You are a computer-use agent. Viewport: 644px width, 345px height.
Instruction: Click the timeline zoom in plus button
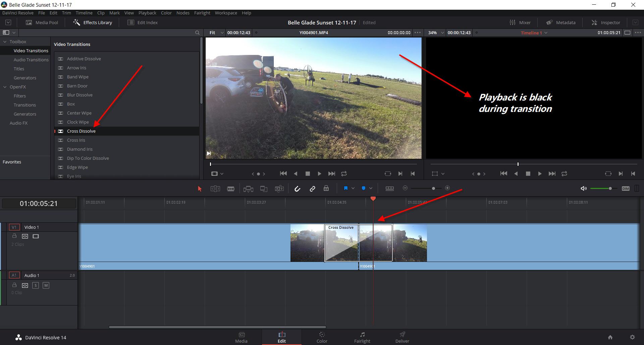point(447,188)
